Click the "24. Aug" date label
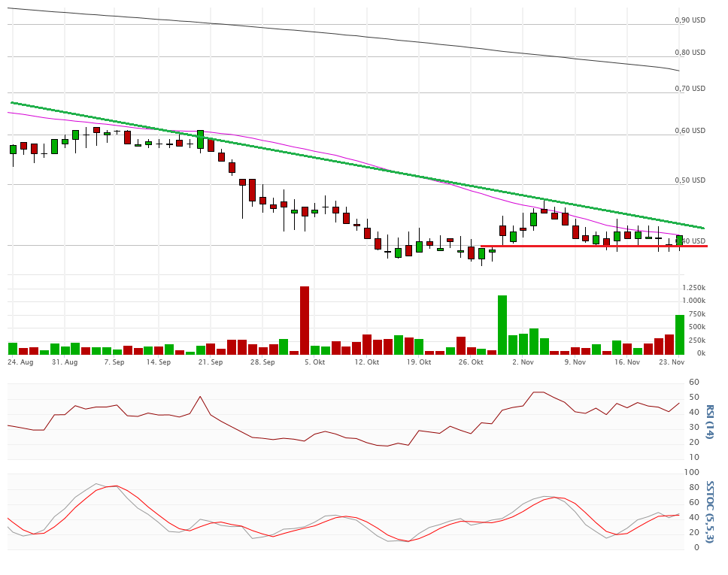728x575 pixels. pyautogui.click(x=20, y=362)
